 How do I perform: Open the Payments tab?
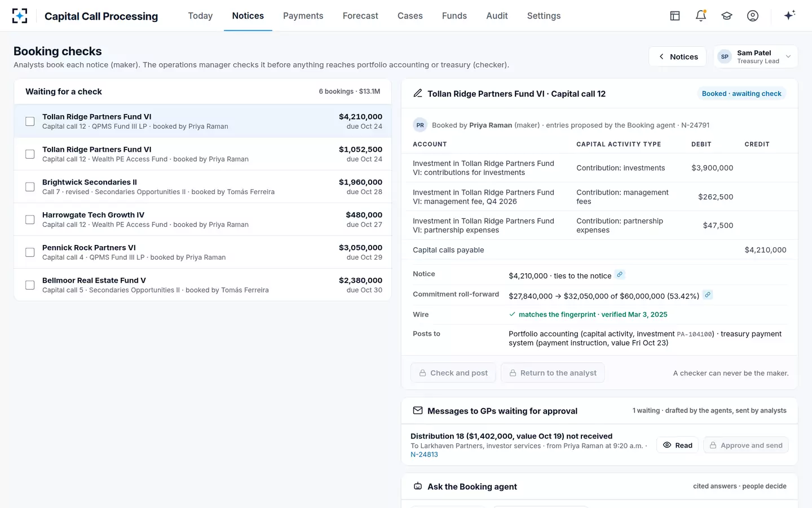click(303, 16)
